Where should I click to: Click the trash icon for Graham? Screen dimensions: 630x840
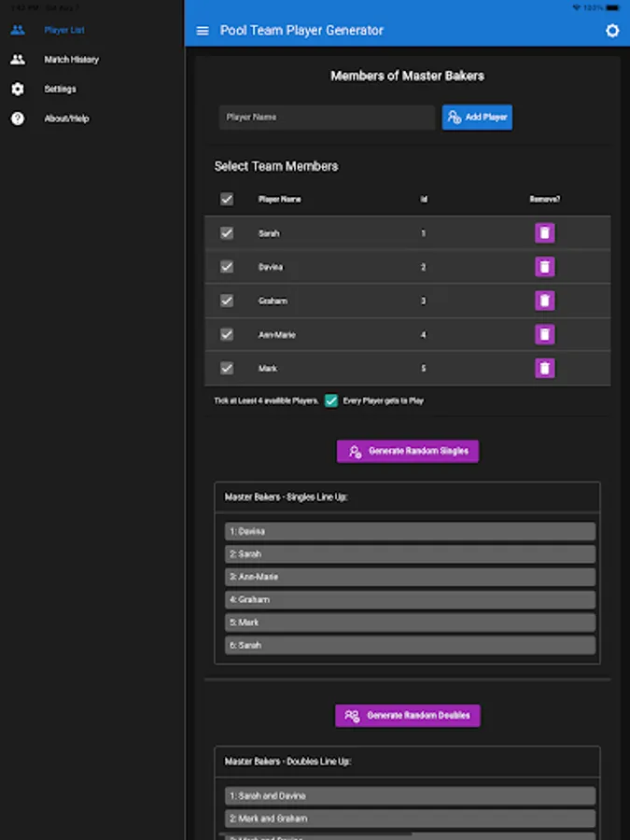pyautogui.click(x=545, y=301)
